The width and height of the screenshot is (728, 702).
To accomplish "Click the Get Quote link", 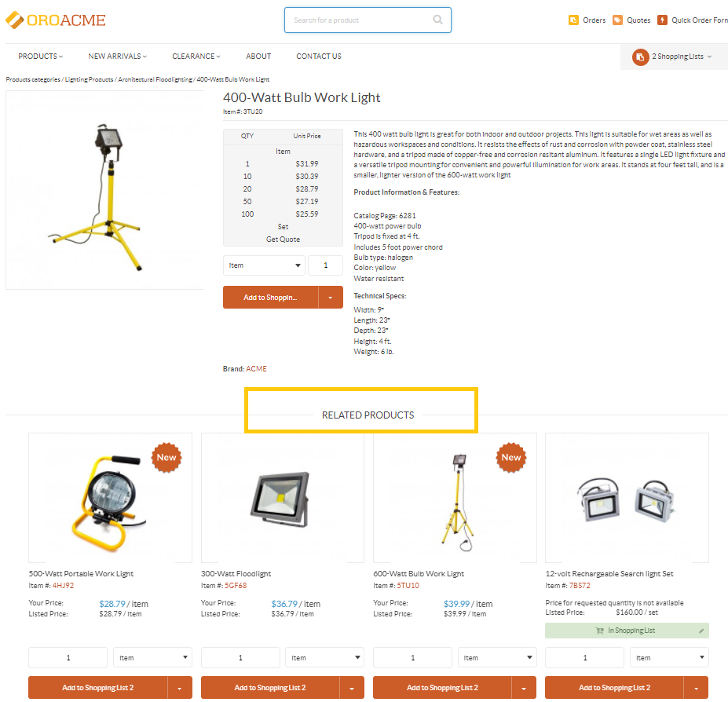I will click(x=283, y=239).
